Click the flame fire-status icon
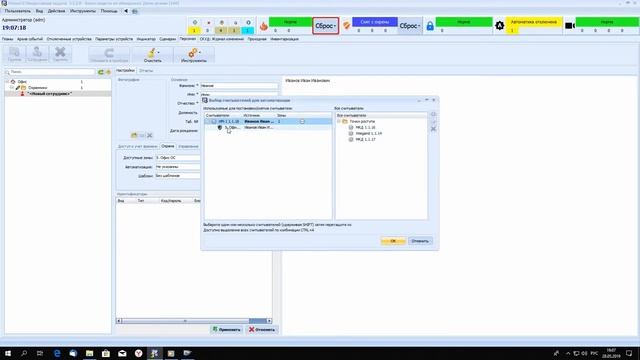Screen dimensions: 640x360 pos(264,26)
